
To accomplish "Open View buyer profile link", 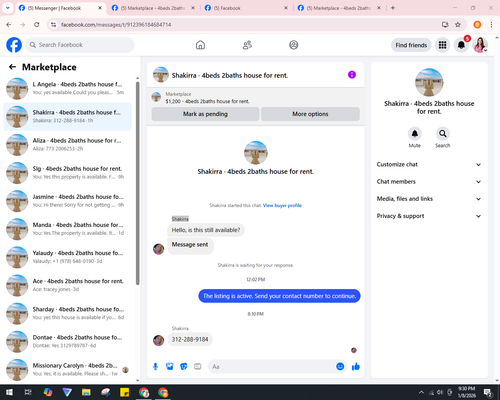I will (282, 205).
